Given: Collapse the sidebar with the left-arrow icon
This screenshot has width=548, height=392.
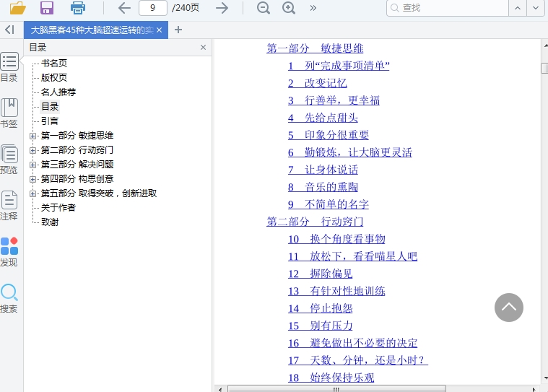Looking at the screenshot, I should tap(10, 30).
